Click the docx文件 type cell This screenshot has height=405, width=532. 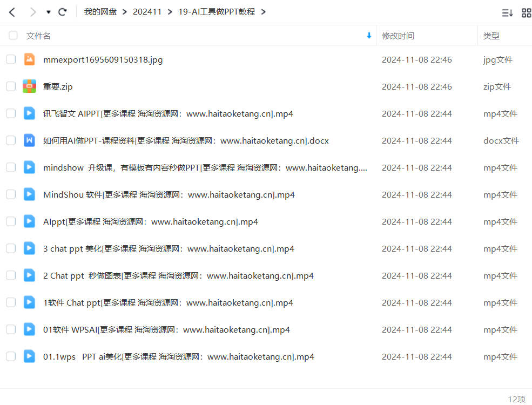point(501,141)
